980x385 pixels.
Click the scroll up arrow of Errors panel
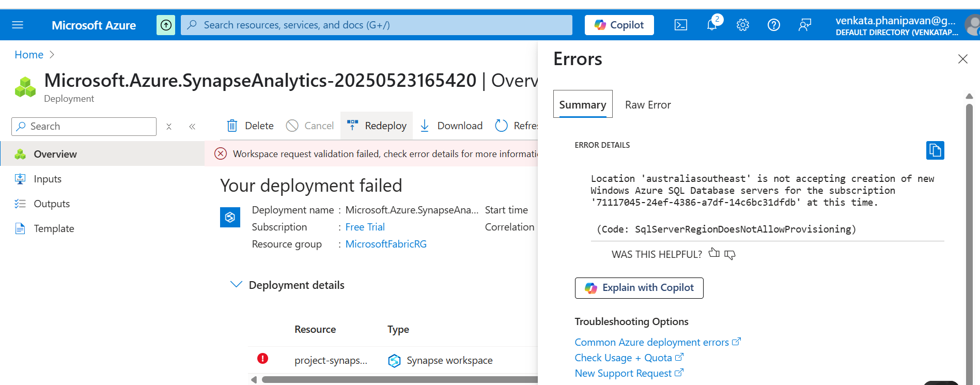pyautogui.click(x=969, y=96)
